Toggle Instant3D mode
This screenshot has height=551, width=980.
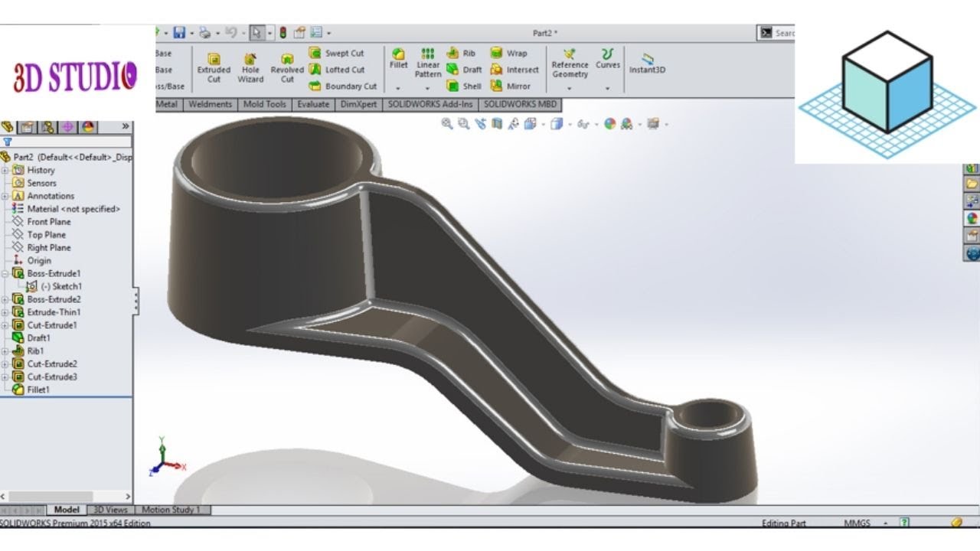pyautogui.click(x=647, y=64)
